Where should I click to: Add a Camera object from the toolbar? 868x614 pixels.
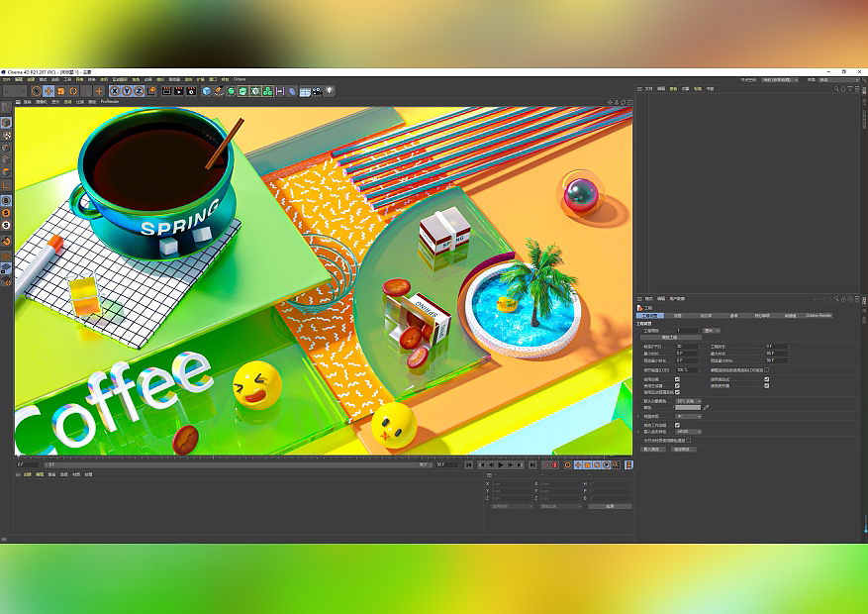[317, 91]
